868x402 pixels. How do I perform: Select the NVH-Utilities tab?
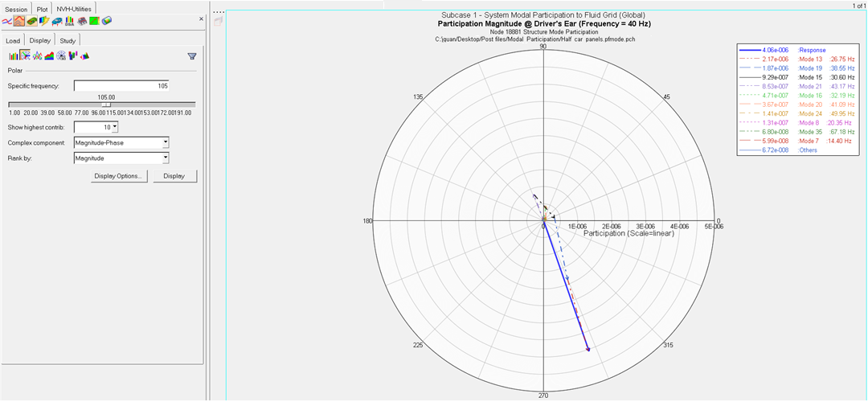point(76,8)
